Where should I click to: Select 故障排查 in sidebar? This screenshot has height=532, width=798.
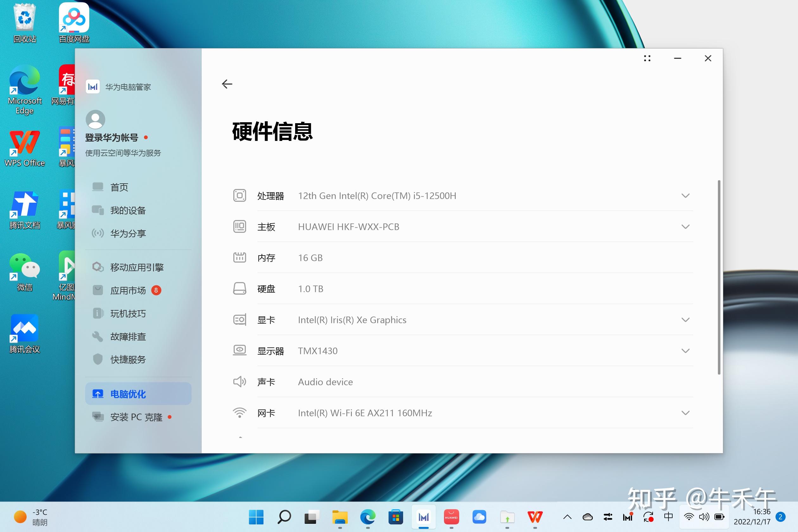point(138,337)
